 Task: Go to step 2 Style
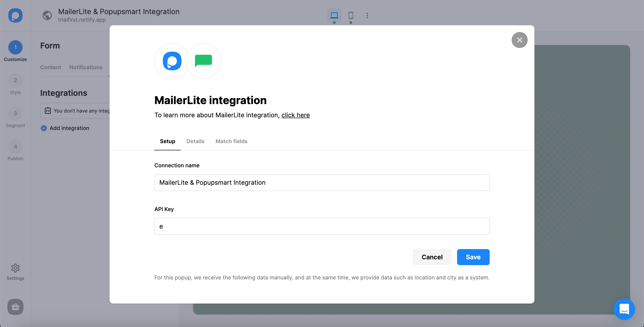[x=15, y=84]
